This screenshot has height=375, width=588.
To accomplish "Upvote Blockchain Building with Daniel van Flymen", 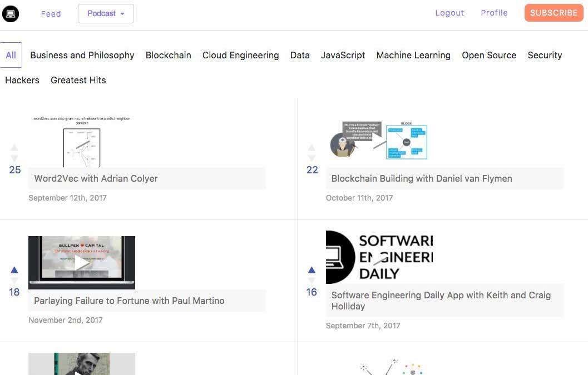I will coord(312,148).
